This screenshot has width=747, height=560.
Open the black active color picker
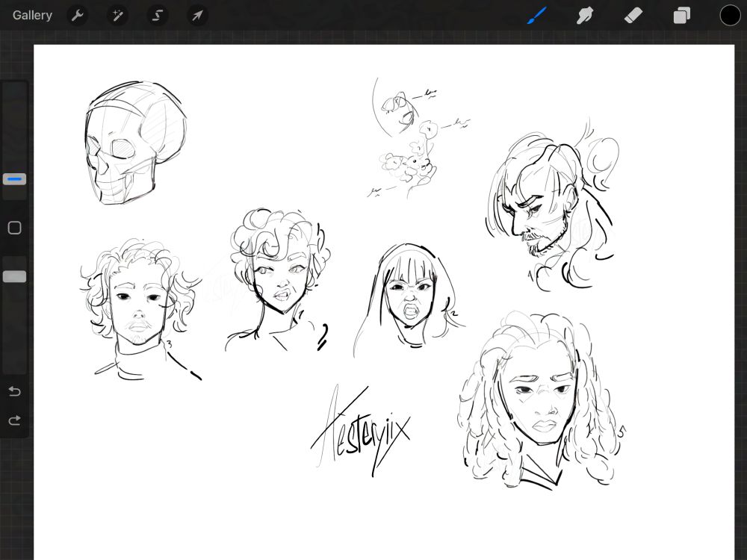pyautogui.click(x=730, y=16)
